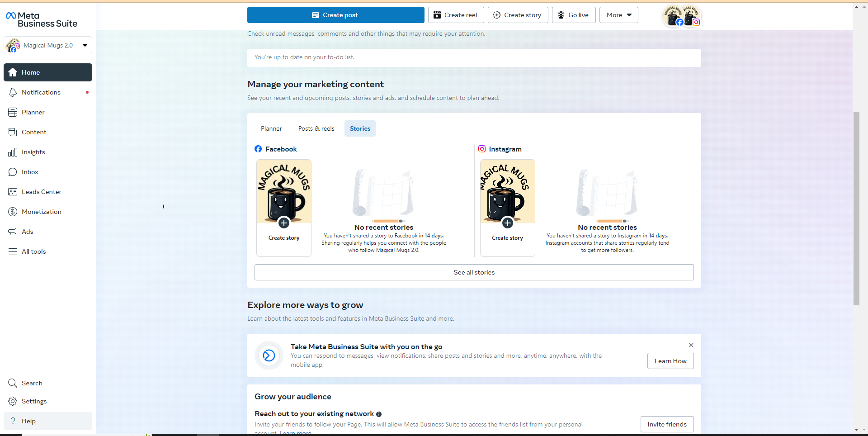This screenshot has height=436, width=868.
Task: Click the Create story button in top bar
Action: pos(518,15)
